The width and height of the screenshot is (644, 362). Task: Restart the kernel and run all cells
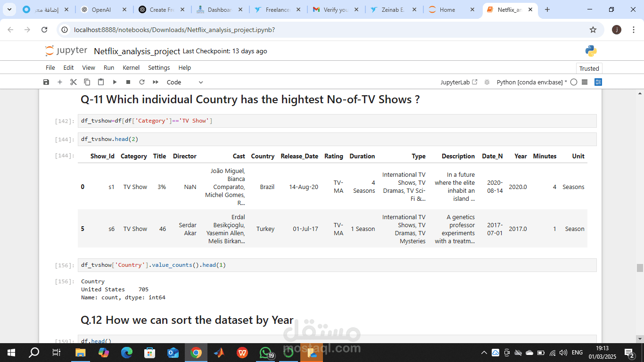pyautogui.click(x=156, y=82)
